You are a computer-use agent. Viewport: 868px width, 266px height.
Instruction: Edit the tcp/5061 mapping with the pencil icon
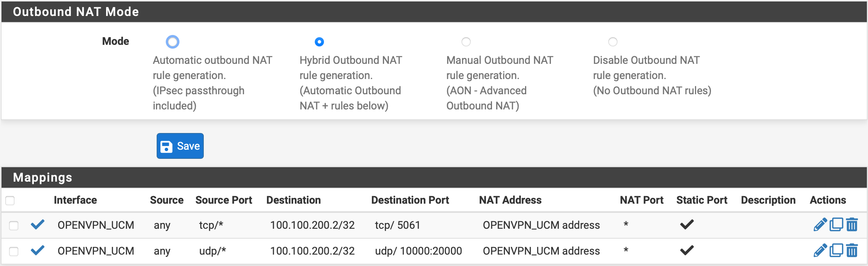coord(820,225)
